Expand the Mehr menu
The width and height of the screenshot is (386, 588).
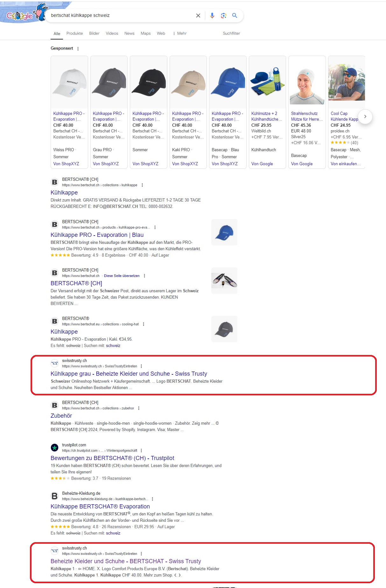pos(180,33)
